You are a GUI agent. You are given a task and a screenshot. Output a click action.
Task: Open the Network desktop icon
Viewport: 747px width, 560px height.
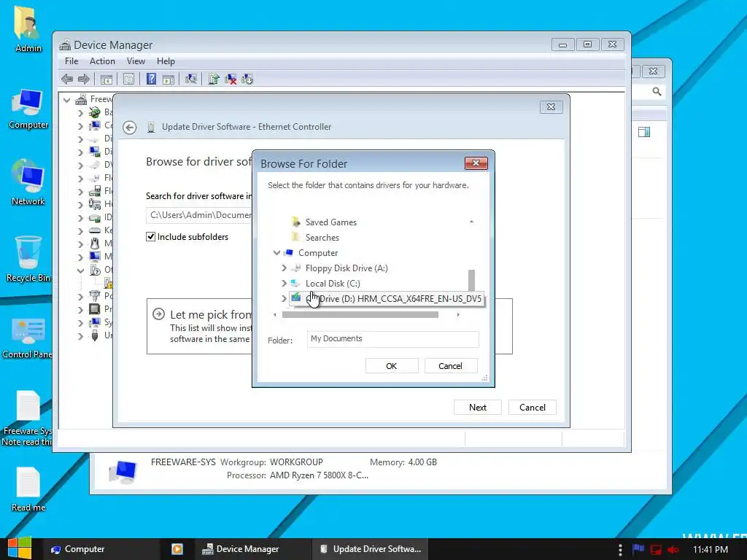tap(28, 182)
